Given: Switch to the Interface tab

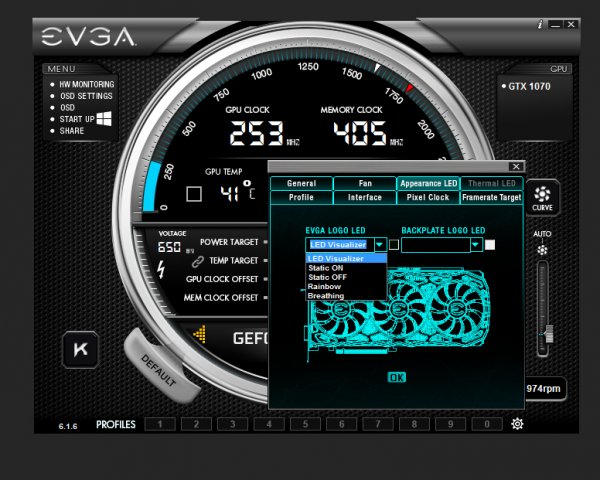Looking at the screenshot, I should [x=365, y=197].
